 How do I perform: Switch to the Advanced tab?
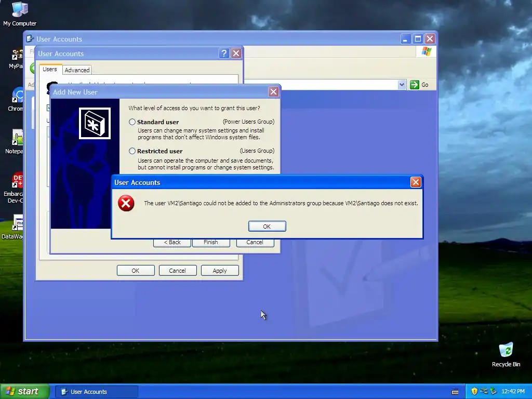[x=77, y=70]
